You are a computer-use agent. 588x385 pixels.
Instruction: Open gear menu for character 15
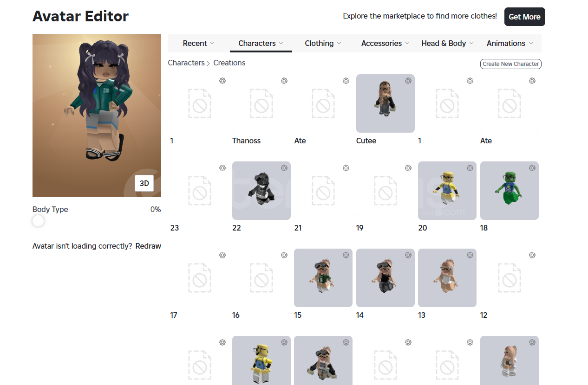pos(346,255)
